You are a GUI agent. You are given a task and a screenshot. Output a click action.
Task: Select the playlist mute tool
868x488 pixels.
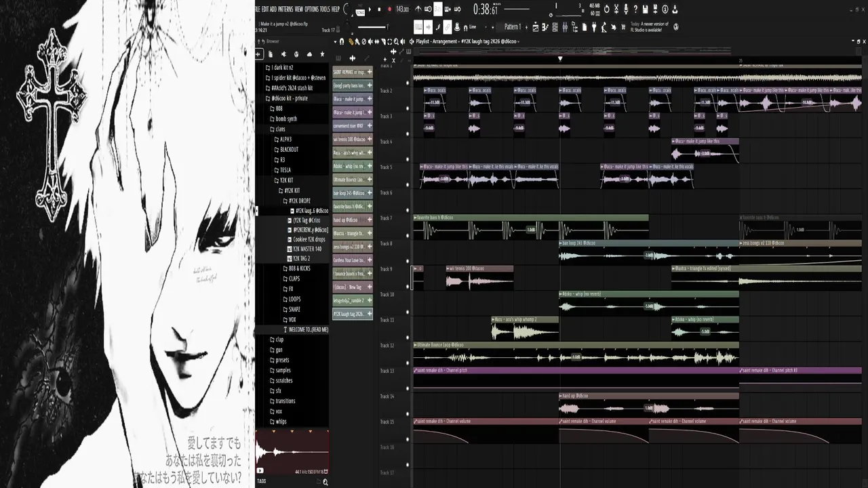[370, 41]
